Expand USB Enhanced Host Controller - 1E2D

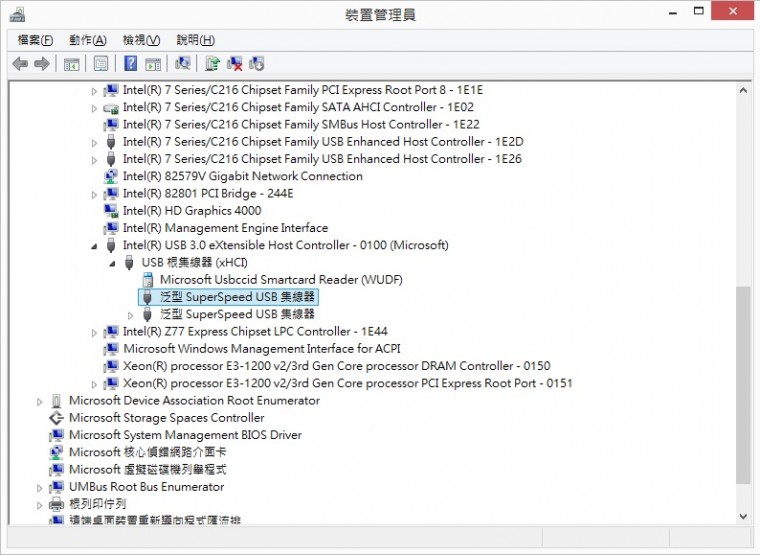click(x=94, y=143)
